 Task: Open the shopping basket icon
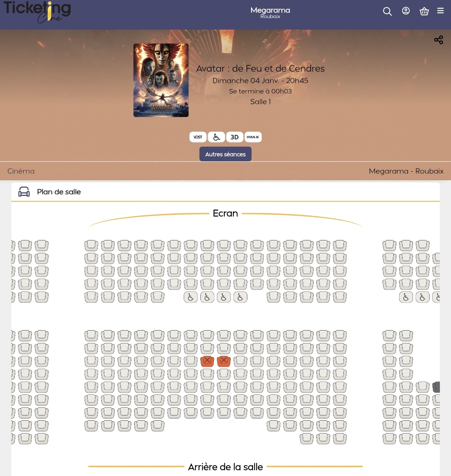(424, 11)
